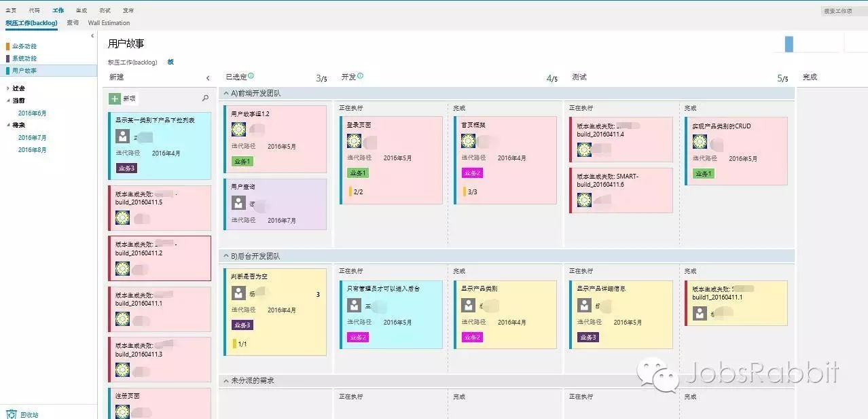Collapse the 新建 column with its chevron
868x419 pixels.
pos(208,78)
